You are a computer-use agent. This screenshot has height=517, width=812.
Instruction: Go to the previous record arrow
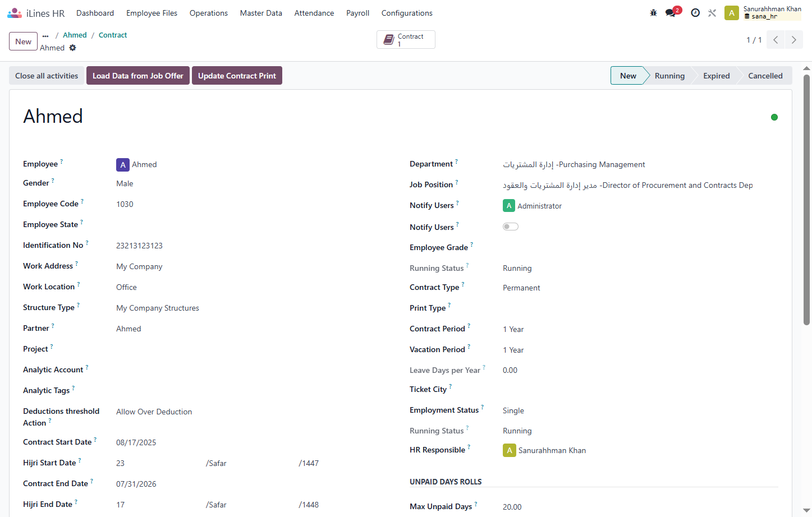(776, 40)
